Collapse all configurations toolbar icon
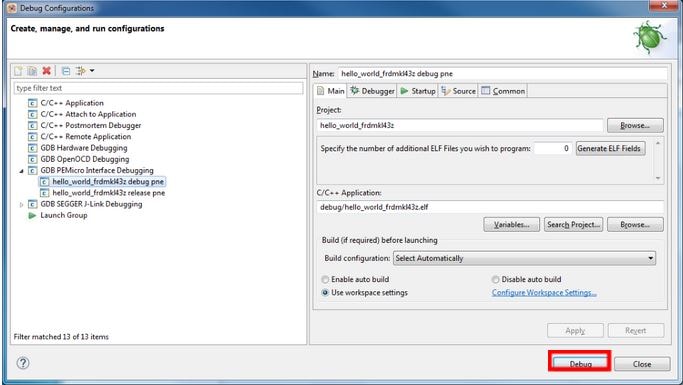683x385 pixels. tap(66, 71)
